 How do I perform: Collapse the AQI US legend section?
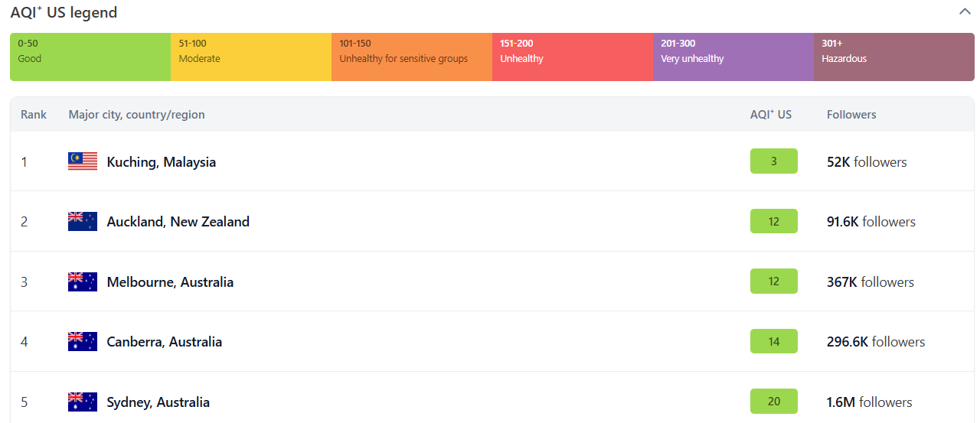965,11
